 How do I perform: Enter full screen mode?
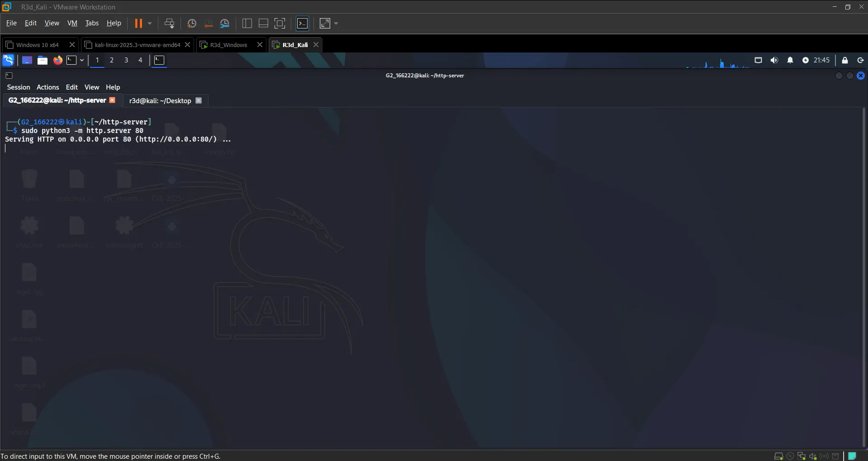280,24
